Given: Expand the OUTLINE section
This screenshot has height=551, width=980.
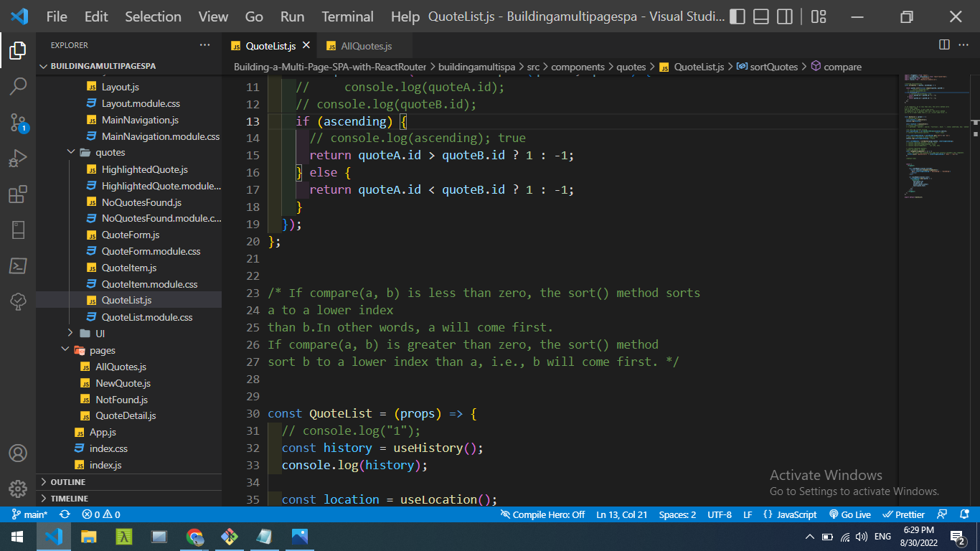Looking at the screenshot, I should click(68, 482).
